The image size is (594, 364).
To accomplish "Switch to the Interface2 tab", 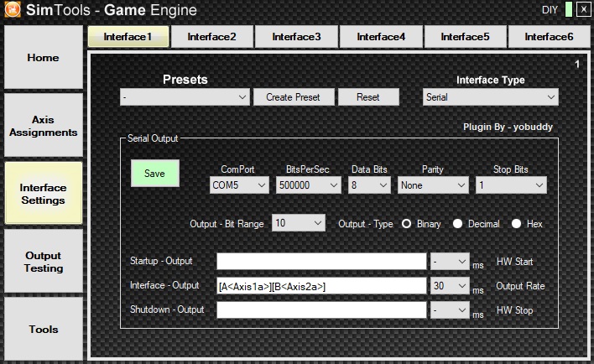I will tap(211, 37).
